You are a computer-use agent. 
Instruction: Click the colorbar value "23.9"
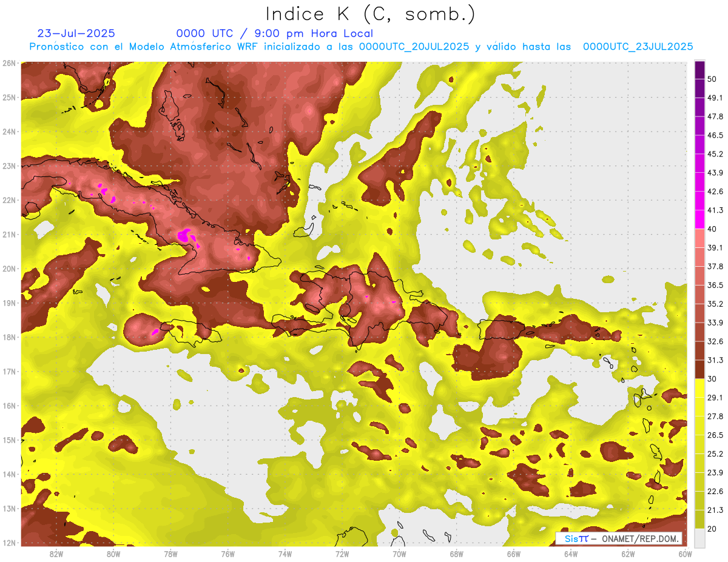[715, 473]
